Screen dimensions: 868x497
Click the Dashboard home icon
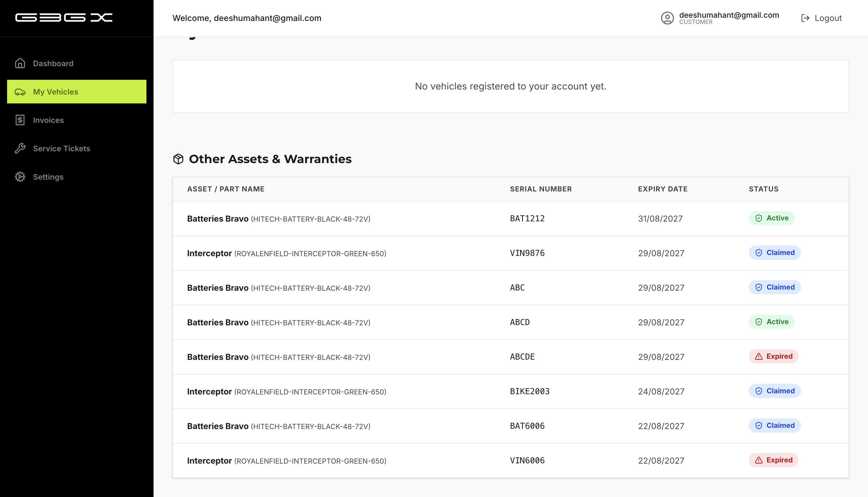point(20,63)
